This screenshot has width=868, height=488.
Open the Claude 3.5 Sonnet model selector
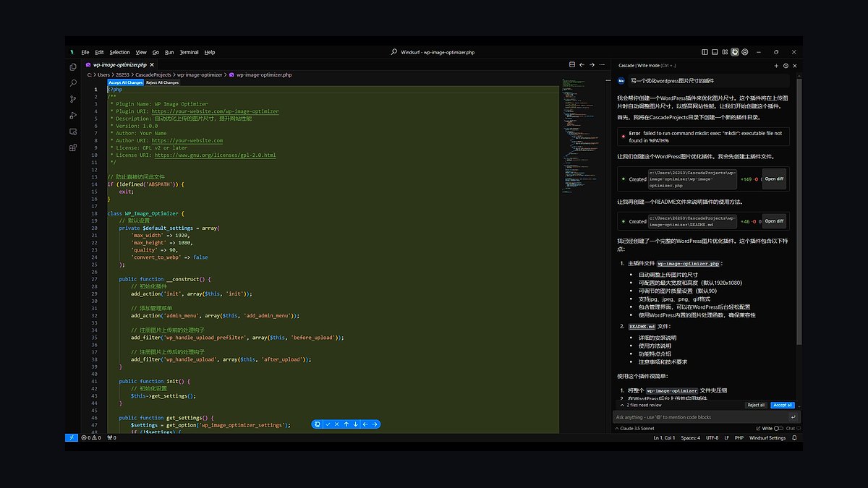(637, 428)
